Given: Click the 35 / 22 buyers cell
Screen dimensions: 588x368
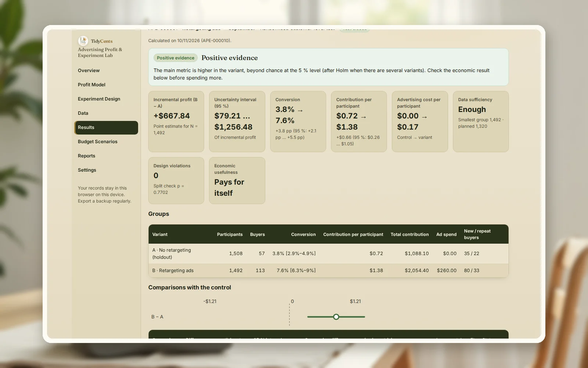Looking at the screenshot, I should pos(472,254).
